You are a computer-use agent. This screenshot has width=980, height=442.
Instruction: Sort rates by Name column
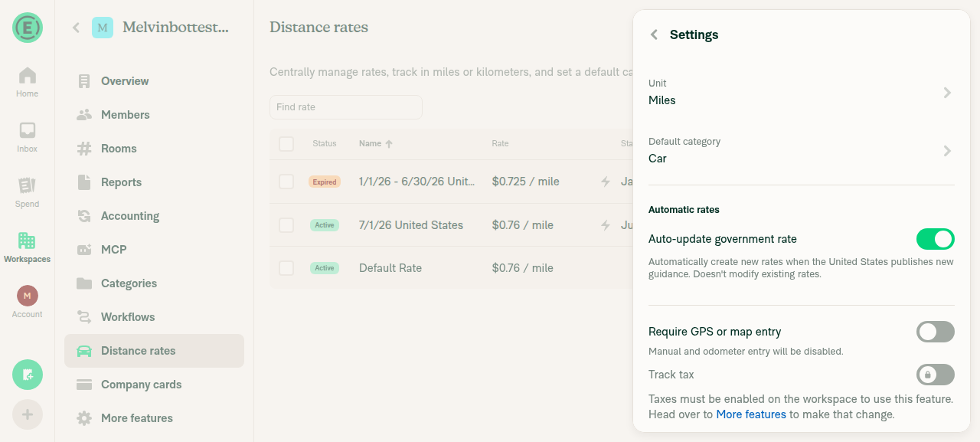point(376,143)
